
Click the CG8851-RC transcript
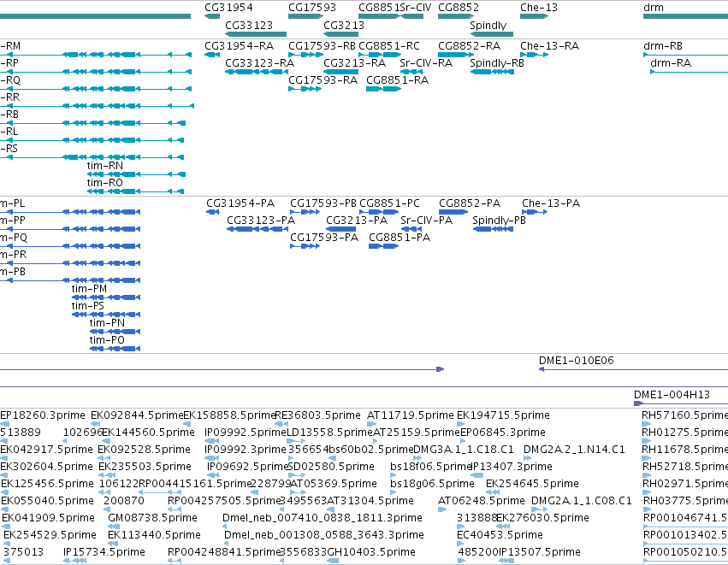tap(380, 55)
